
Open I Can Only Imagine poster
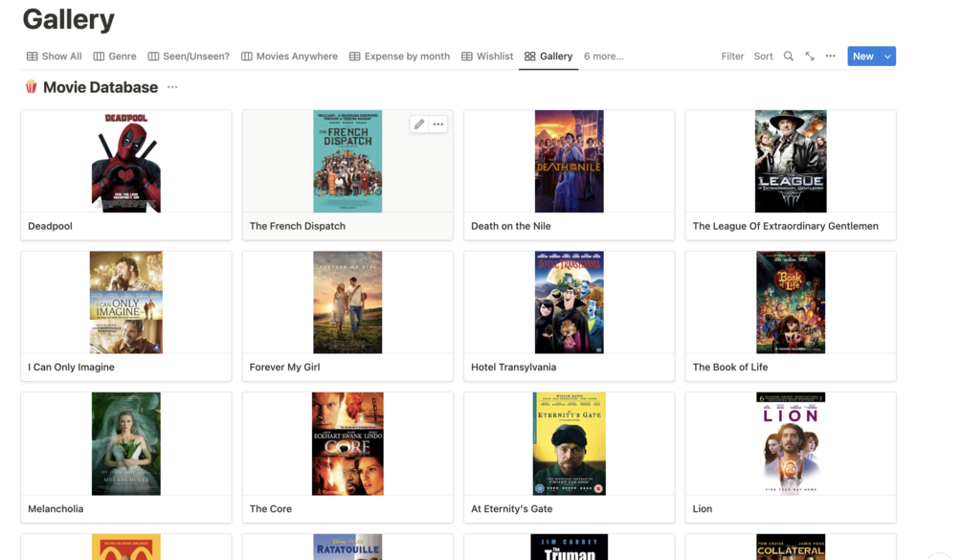(x=125, y=302)
